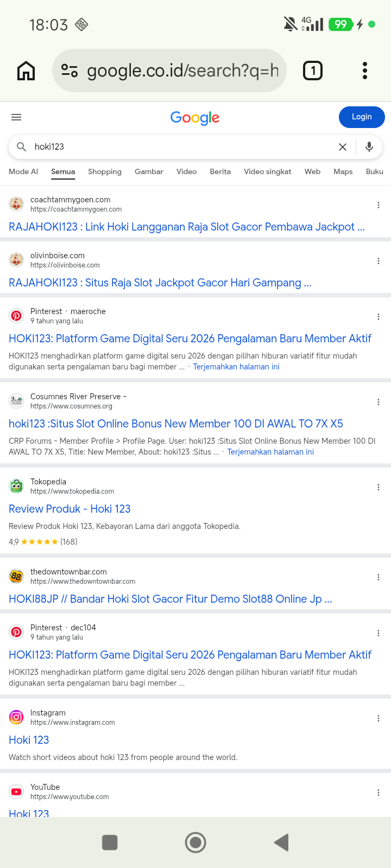Open options menu for thedowntownbar.com result

378,577
